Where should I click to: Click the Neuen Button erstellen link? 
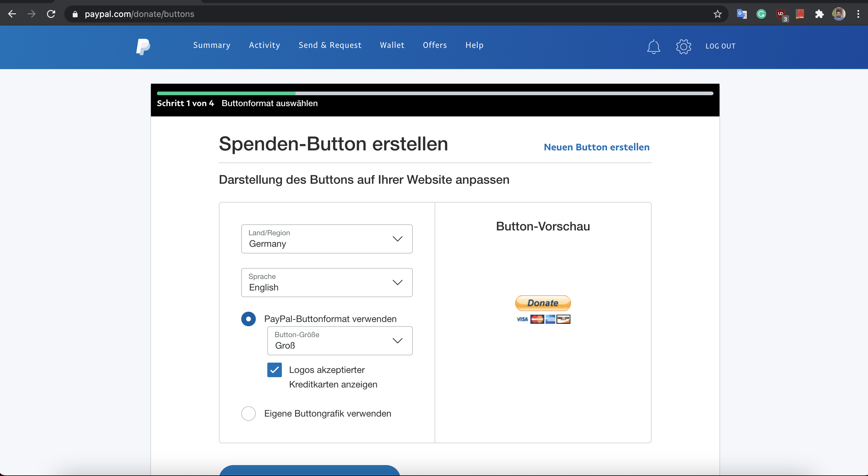596,147
